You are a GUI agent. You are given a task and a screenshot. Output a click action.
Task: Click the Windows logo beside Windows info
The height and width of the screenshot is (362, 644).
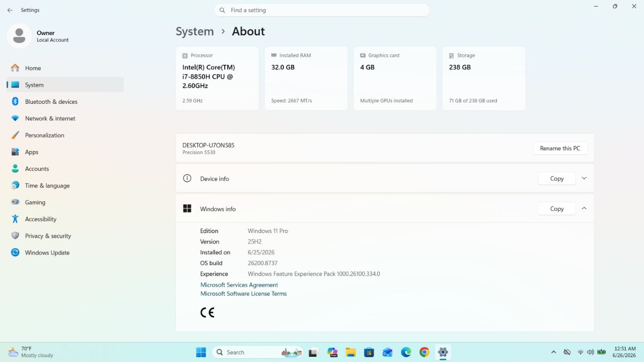click(187, 209)
